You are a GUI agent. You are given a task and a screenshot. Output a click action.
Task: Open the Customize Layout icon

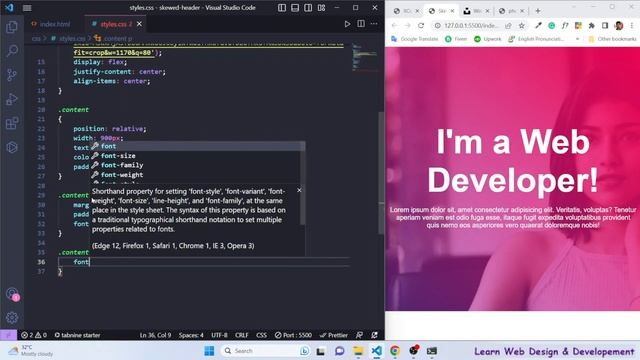[x=322, y=8]
